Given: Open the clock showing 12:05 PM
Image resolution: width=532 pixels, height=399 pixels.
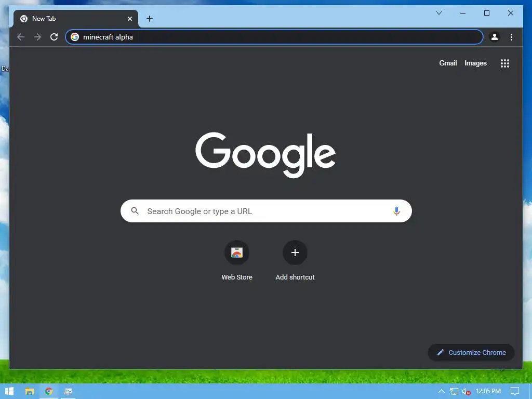Looking at the screenshot, I should click(488, 391).
